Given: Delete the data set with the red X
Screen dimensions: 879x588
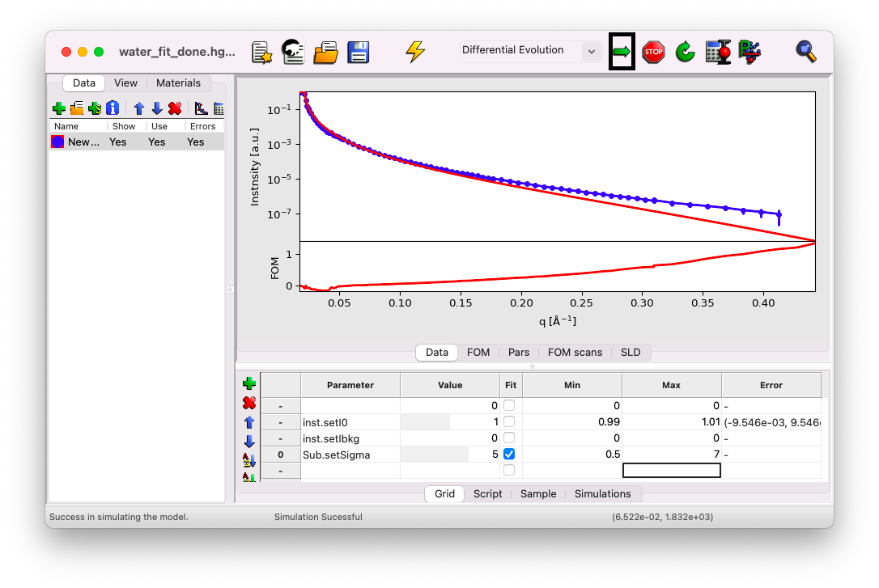Looking at the screenshot, I should pos(175,108).
